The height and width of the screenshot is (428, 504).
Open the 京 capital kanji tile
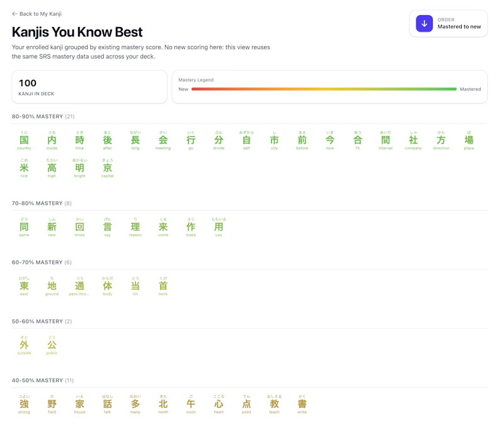[107, 168]
